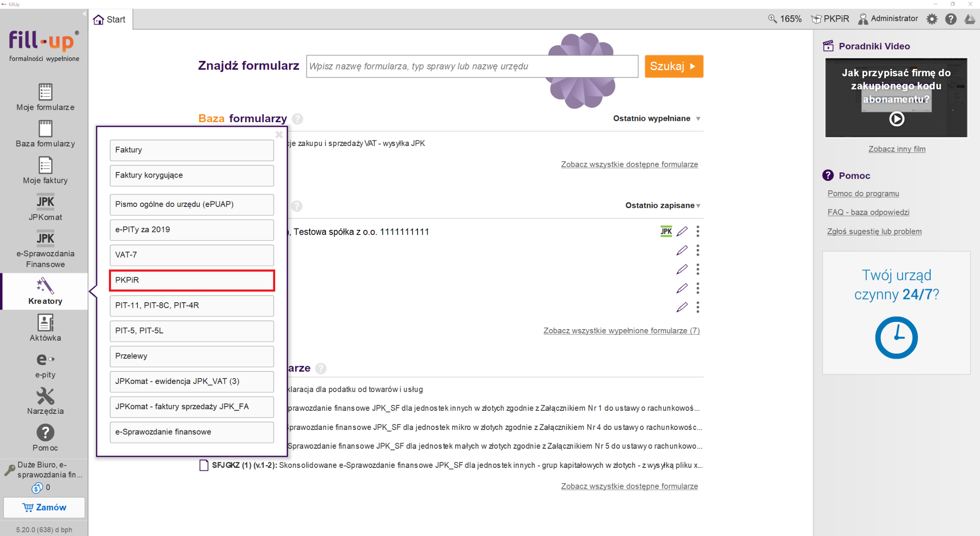The height and width of the screenshot is (536, 980).
Task: Open e-pity sidebar icon
Action: point(45,365)
